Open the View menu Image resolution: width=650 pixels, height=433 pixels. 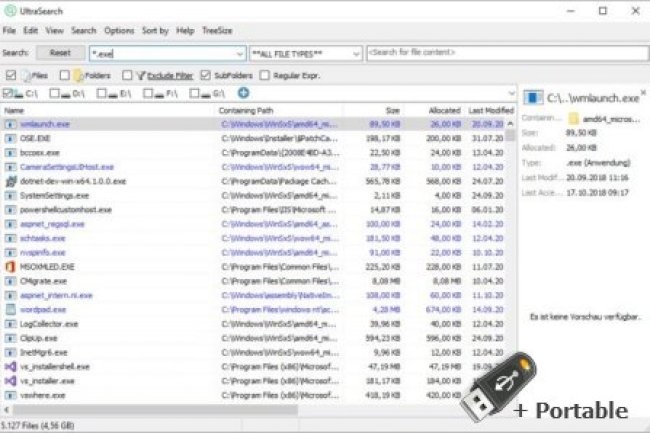point(54,31)
